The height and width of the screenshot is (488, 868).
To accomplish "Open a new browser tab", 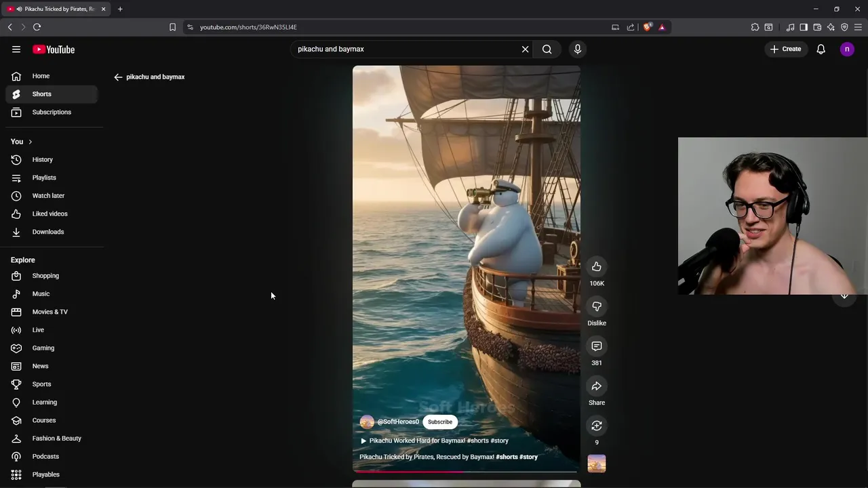I will click(120, 9).
